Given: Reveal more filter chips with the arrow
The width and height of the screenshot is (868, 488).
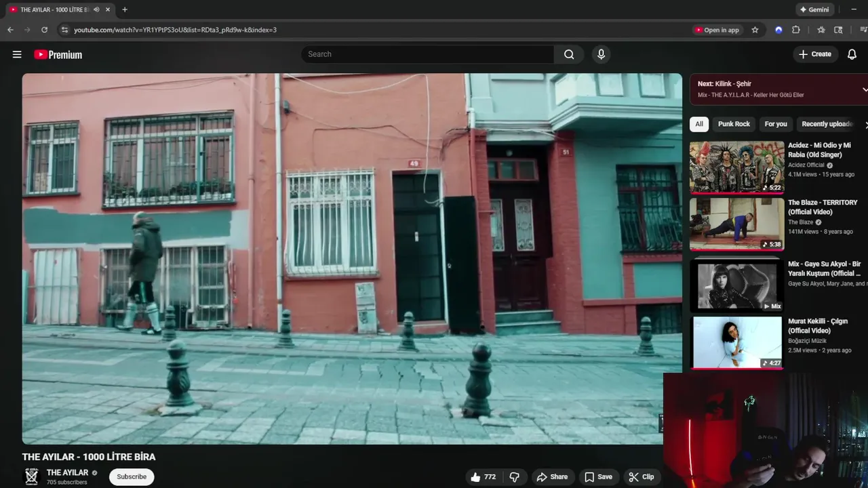Looking at the screenshot, I should pos(865,125).
